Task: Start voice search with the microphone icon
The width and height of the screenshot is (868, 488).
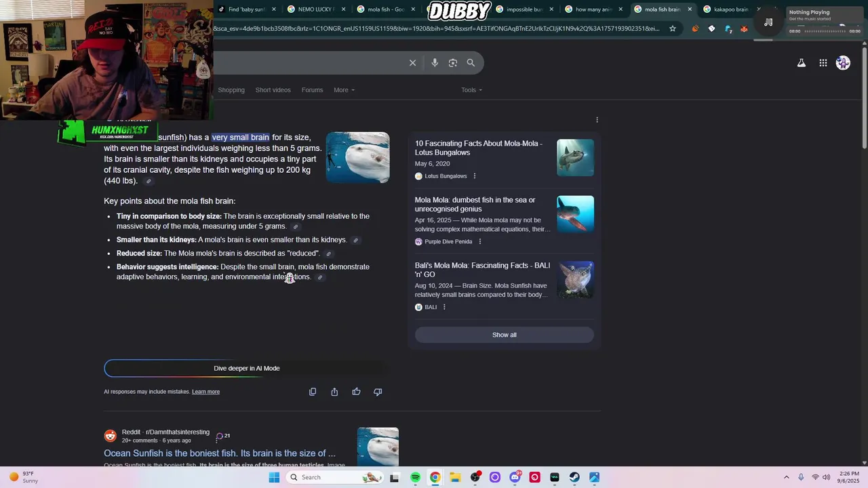Action: pos(435,63)
